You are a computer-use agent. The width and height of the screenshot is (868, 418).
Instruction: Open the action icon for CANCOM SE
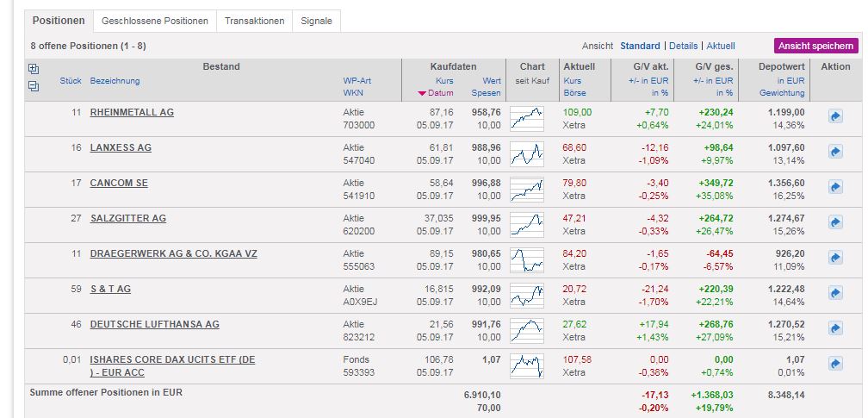(x=834, y=187)
